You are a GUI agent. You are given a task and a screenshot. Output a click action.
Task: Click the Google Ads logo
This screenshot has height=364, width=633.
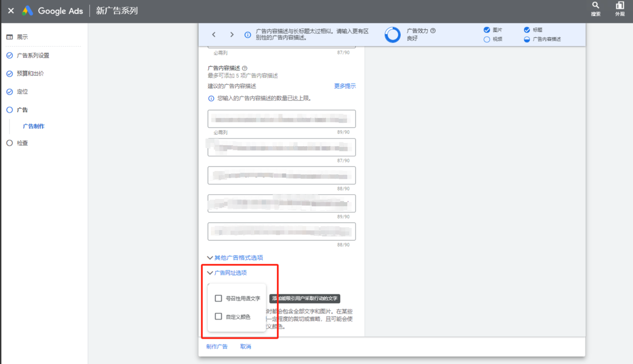tap(28, 11)
